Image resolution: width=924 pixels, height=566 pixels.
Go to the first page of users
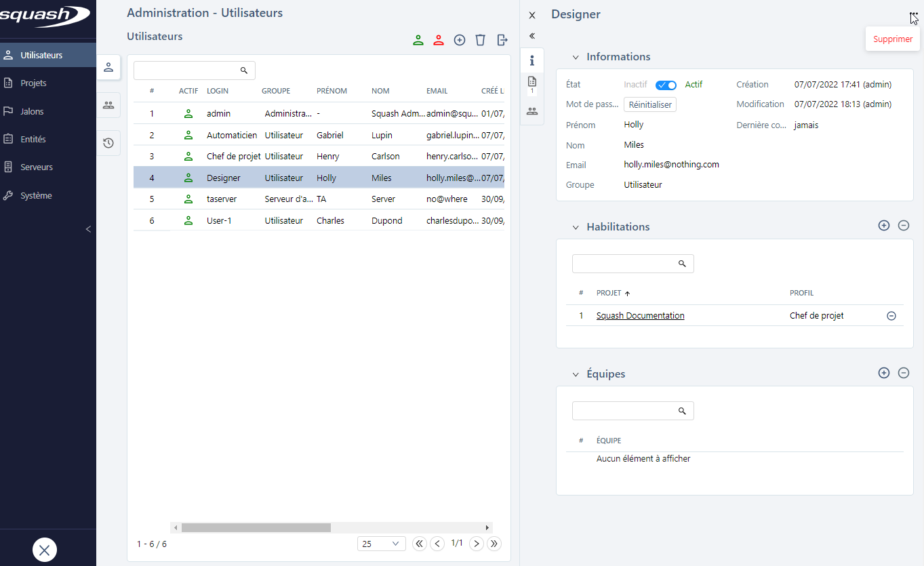point(419,544)
